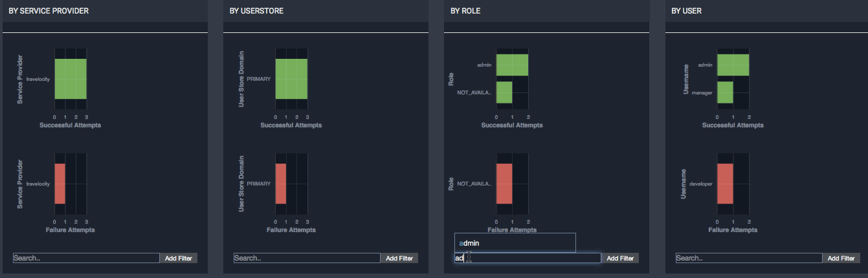
Task: Click Add Filter in By Service Provider panel
Action: pyautogui.click(x=179, y=258)
